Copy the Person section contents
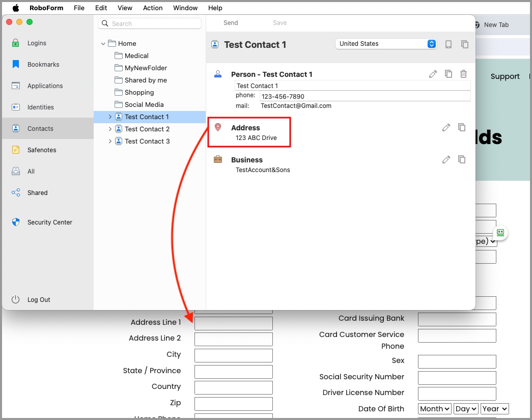The image size is (532, 420). (449, 74)
